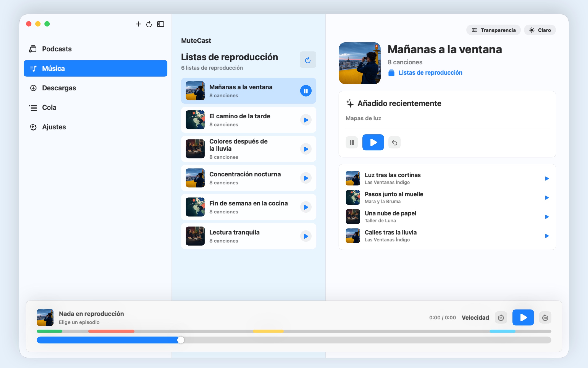The height and width of the screenshot is (368, 588).
Task: Open the Transparencia settings button
Action: (x=493, y=30)
